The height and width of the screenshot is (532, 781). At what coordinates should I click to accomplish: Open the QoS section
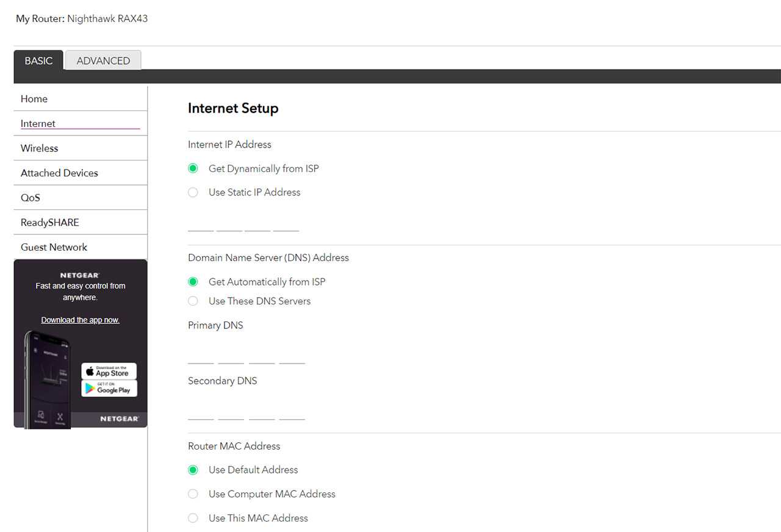31,198
